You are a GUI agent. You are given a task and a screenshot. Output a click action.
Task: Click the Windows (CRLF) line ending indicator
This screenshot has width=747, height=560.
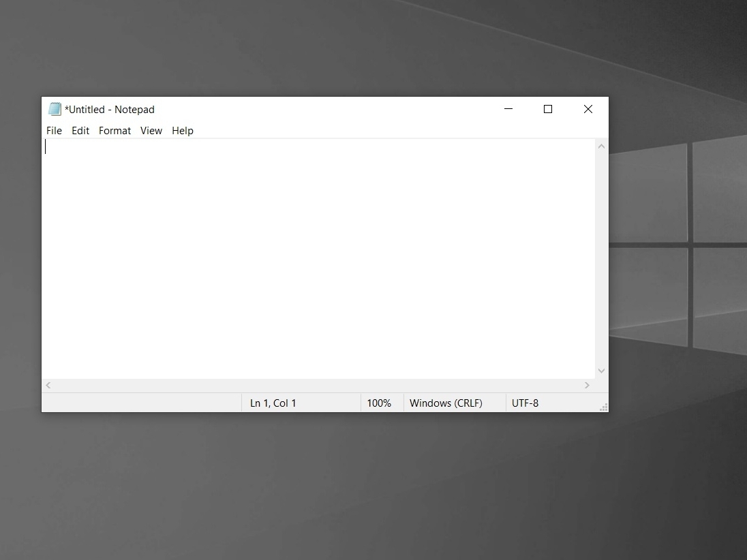(x=446, y=403)
